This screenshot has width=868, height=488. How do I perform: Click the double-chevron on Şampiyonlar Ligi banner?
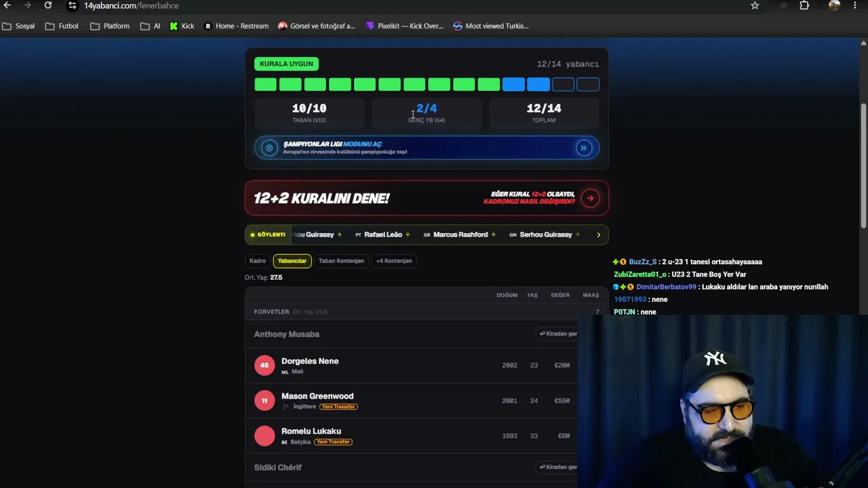point(584,148)
